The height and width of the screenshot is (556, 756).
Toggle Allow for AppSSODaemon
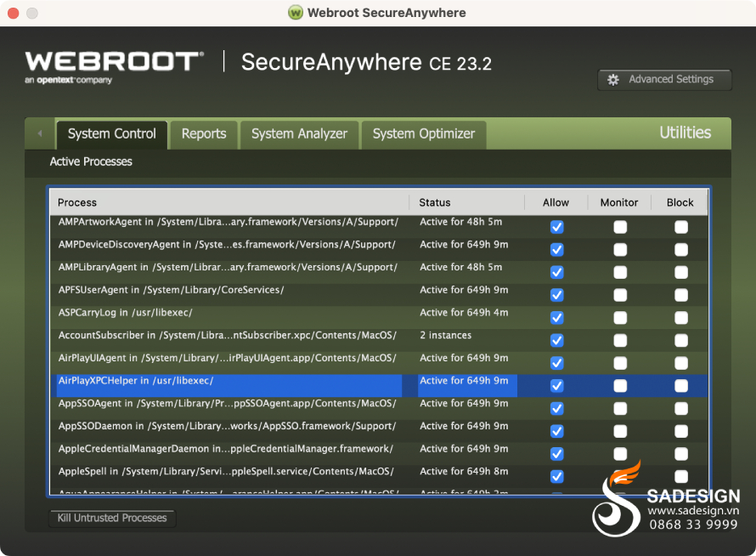point(557,431)
